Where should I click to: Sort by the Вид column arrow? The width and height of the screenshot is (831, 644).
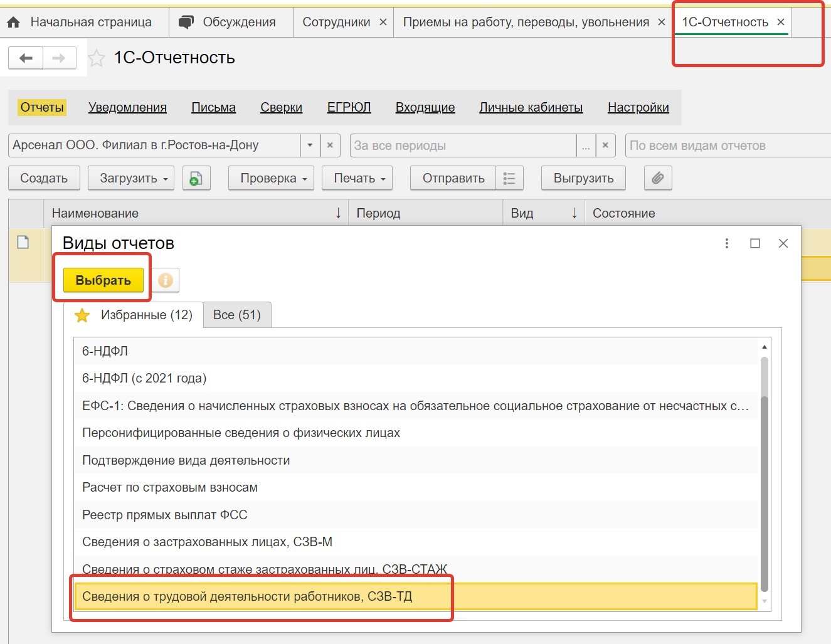pos(574,213)
